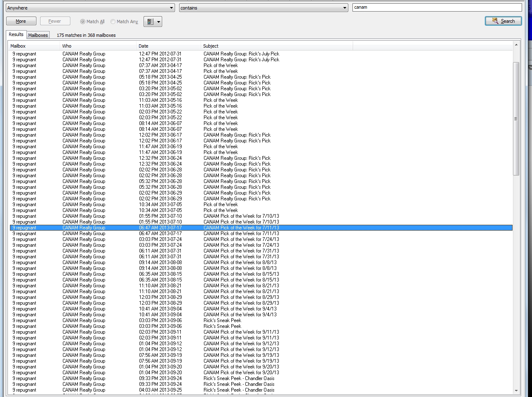Start the search with the Search button
This screenshot has height=397, width=532.
coord(503,21)
